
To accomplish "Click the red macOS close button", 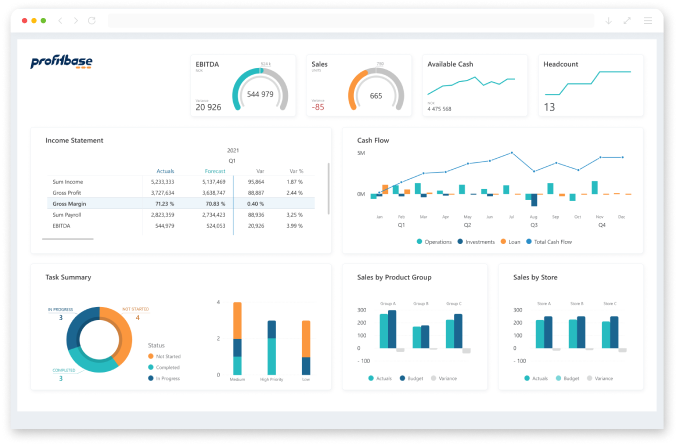I will [25, 20].
